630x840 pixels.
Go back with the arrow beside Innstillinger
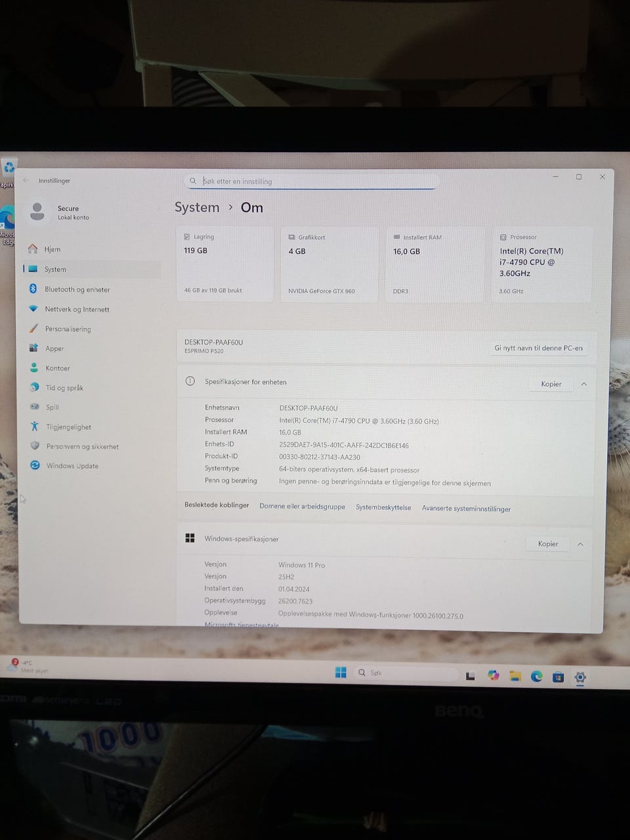26,180
